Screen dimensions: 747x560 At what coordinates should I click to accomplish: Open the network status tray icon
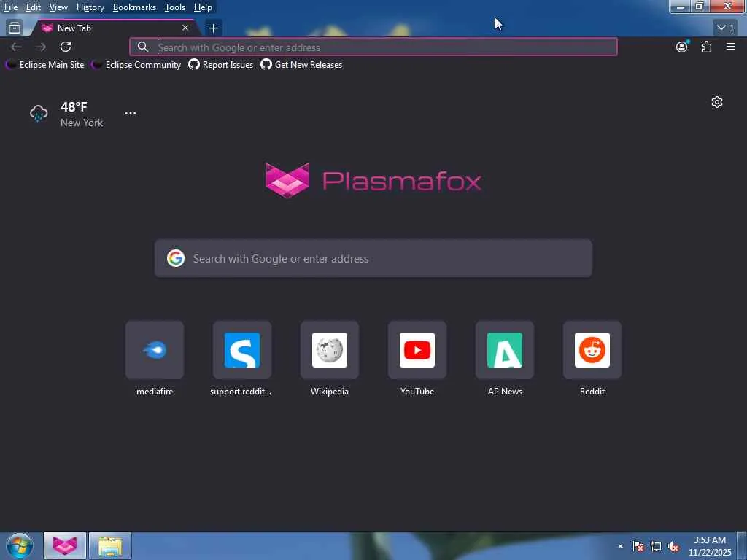click(656, 547)
